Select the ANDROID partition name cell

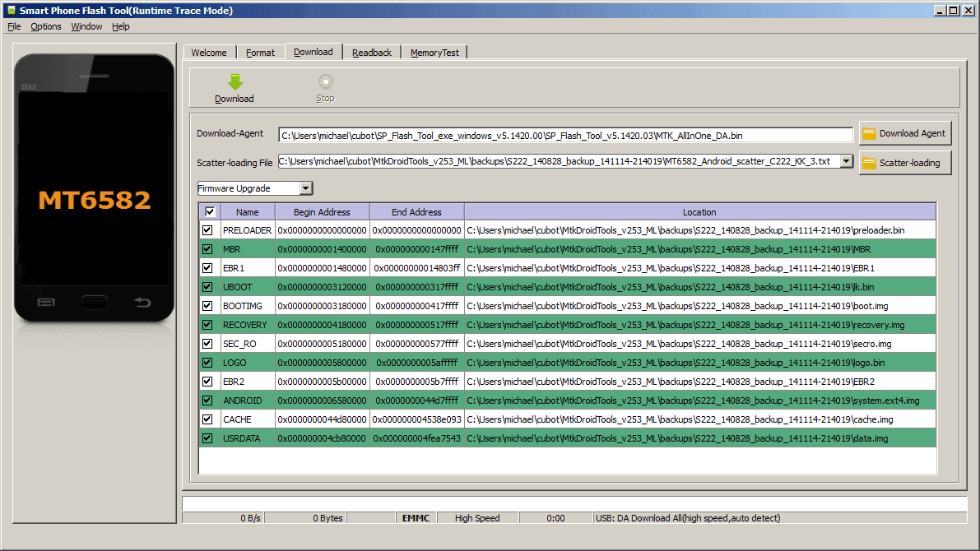pos(247,401)
